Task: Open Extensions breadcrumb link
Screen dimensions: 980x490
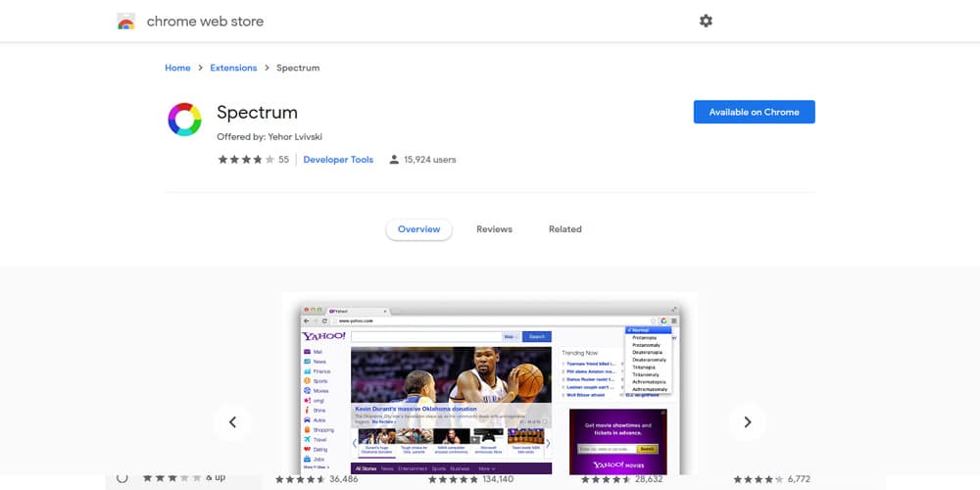Action: coord(233,68)
